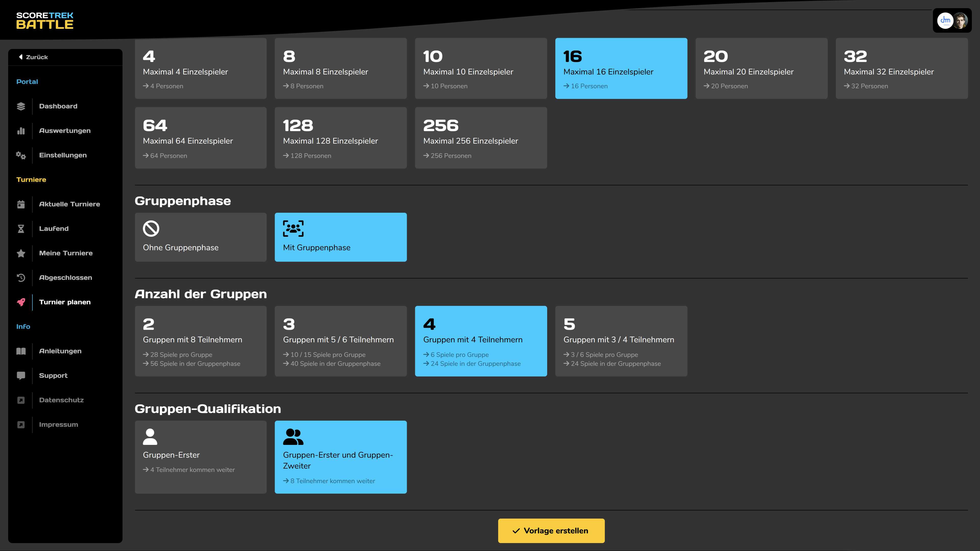Select Ohne Gruppenphase option
Screen dimensions: 980x551
[201, 237]
